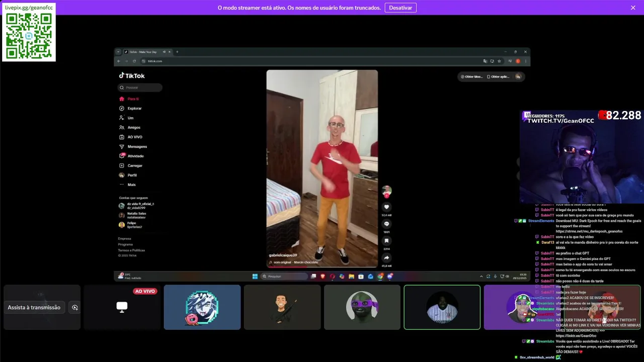644x362 pixels.
Task: Click Carregar to upload a video
Action: (131, 166)
